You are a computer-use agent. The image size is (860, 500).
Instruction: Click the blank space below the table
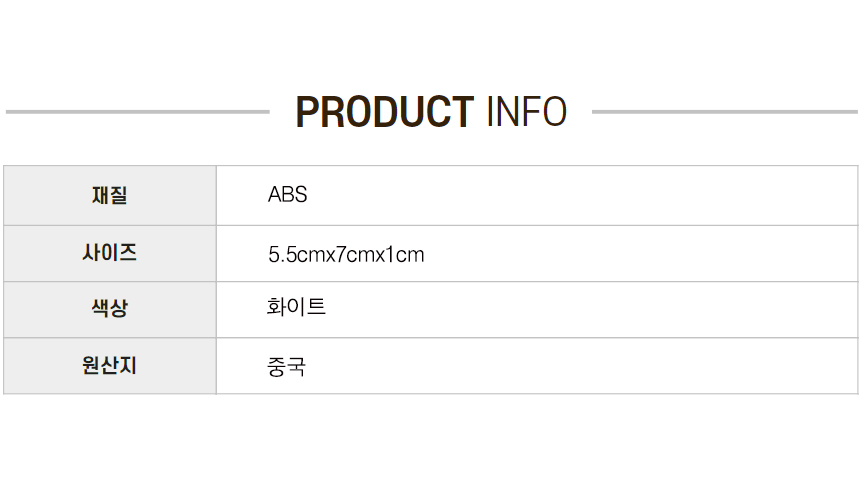pos(430,447)
